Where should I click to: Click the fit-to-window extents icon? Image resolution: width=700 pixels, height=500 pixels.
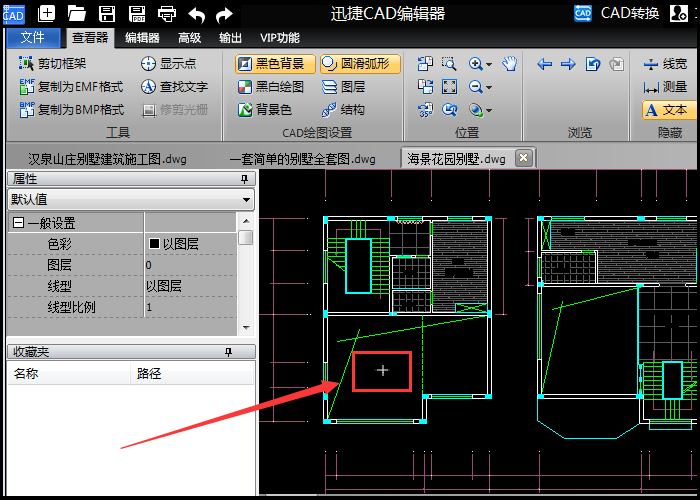click(449, 87)
